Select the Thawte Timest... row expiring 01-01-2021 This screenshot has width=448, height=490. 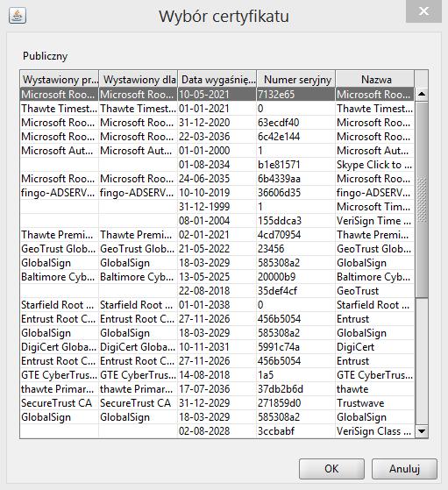coord(217,109)
